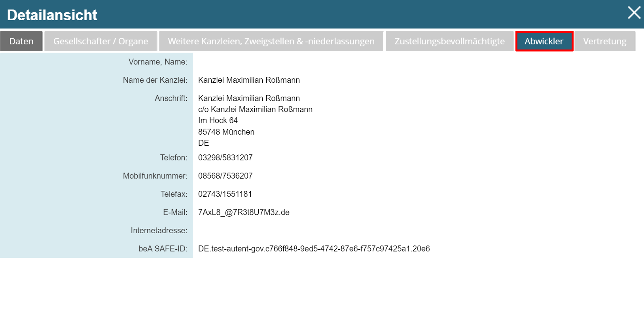Click the Telefax number 02743/1551181

[x=225, y=194]
